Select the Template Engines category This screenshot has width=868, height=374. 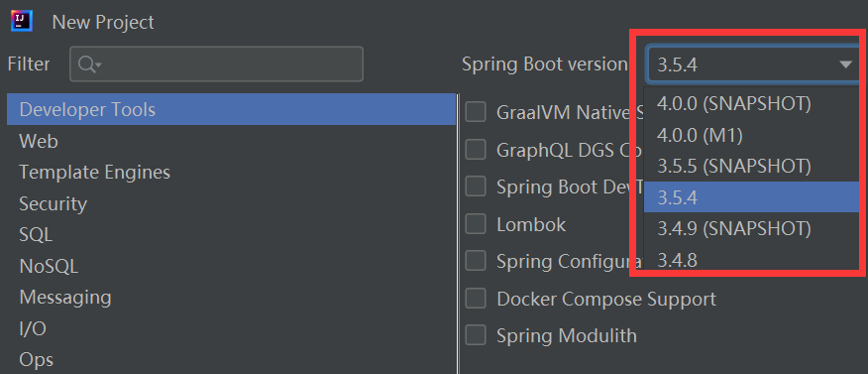tap(232, 172)
